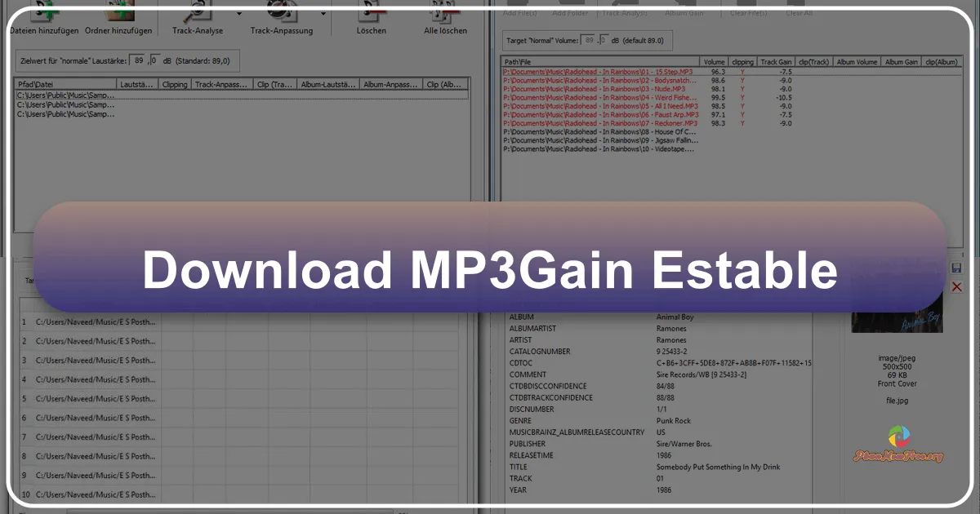Edit the Target Normal Volume 89 field

588,39
